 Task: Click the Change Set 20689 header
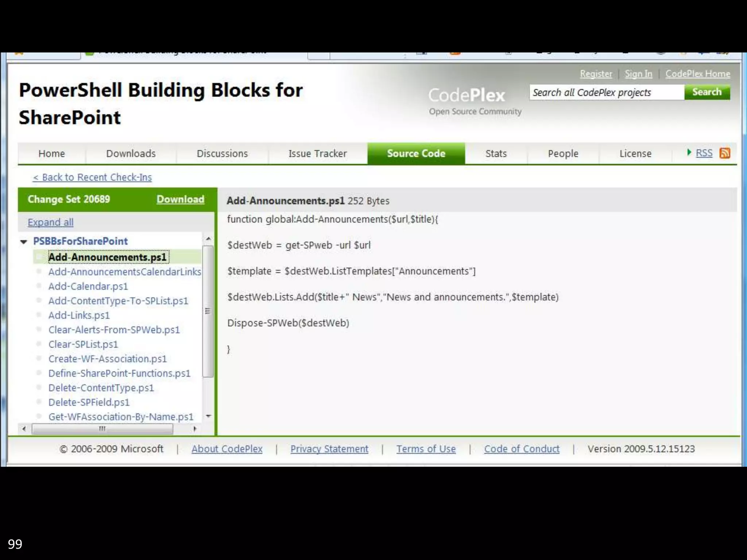click(x=69, y=199)
